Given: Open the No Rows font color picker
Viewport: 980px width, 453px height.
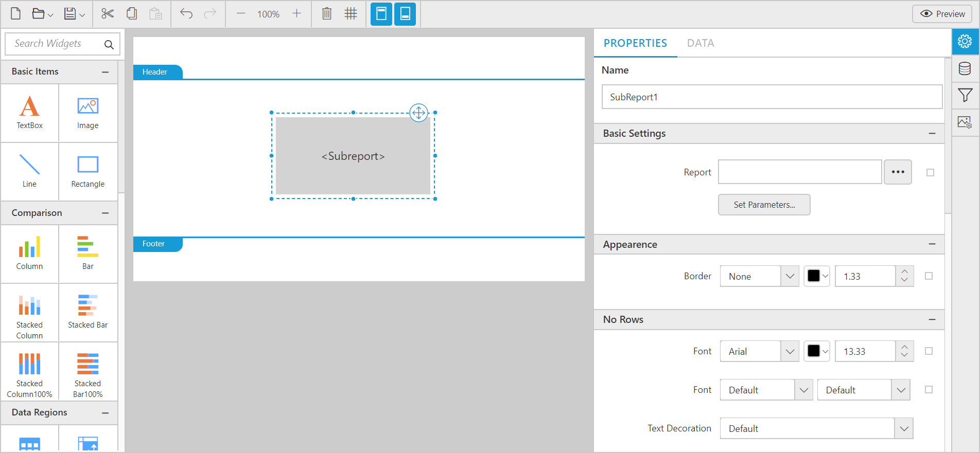Looking at the screenshot, I should point(817,351).
